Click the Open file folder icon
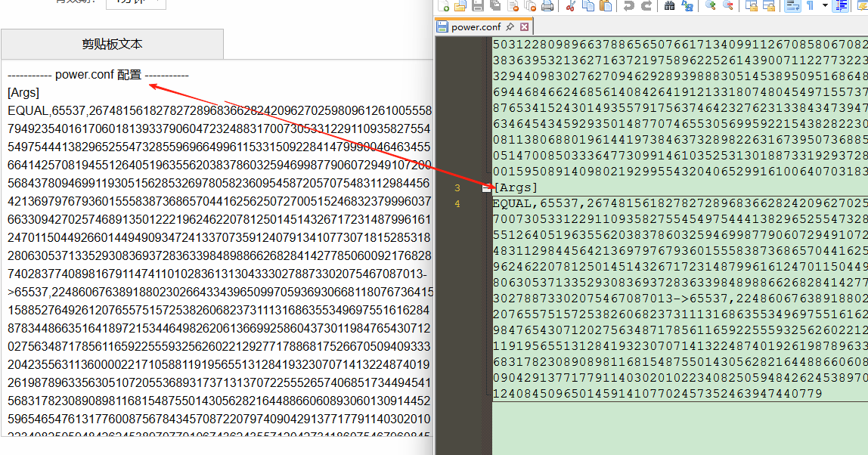The width and height of the screenshot is (868, 455). coord(460,5)
